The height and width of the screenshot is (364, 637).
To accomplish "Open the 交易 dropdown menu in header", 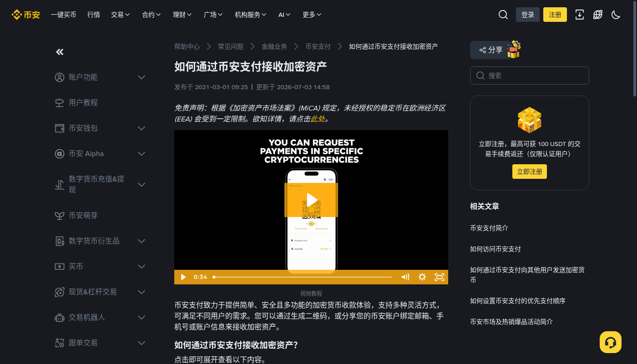I will (121, 15).
